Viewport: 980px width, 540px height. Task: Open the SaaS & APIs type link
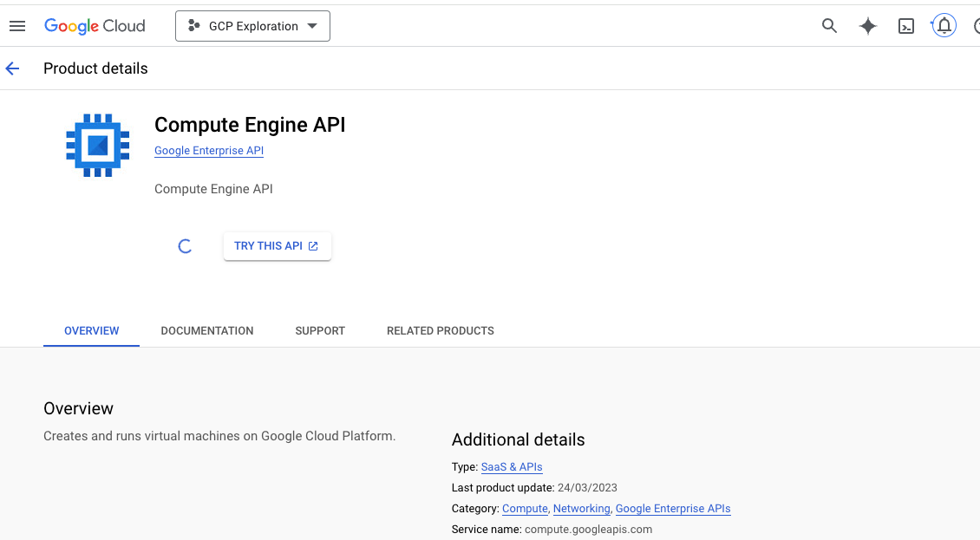click(512, 467)
